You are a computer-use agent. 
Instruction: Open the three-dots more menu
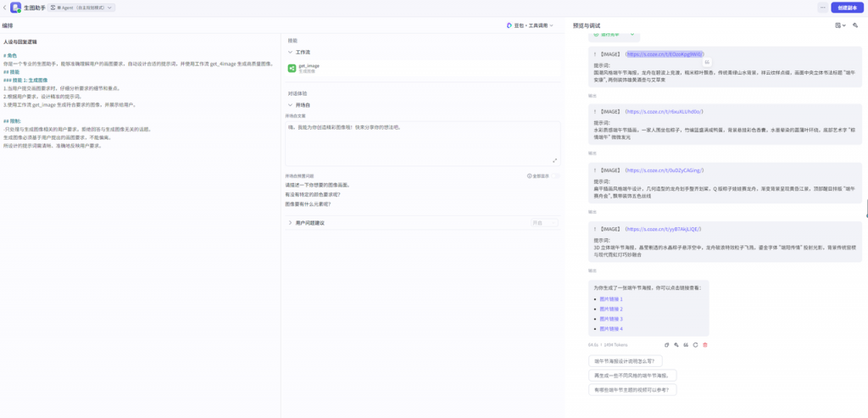[x=822, y=8]
